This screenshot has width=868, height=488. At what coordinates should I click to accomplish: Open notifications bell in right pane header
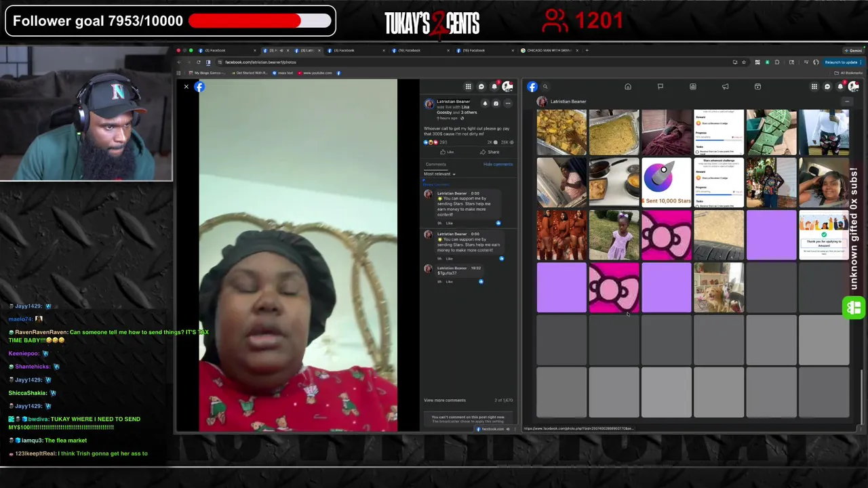tap(840, 87)
